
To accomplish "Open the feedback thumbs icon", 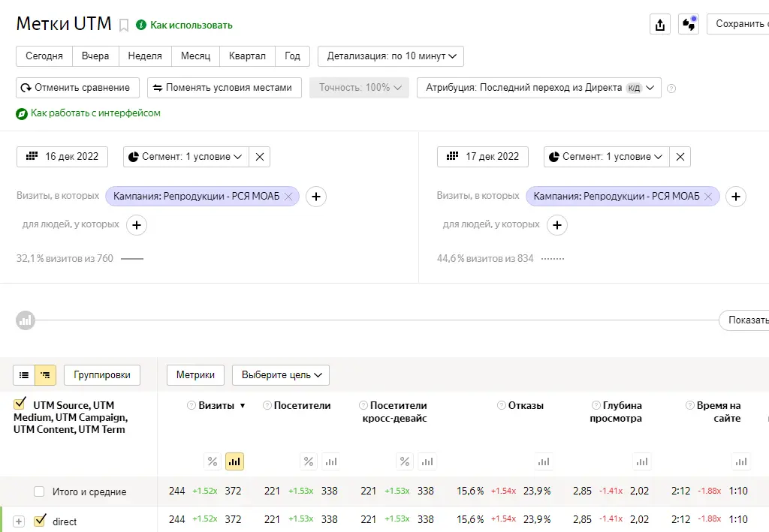I will (x=688, y=24).
